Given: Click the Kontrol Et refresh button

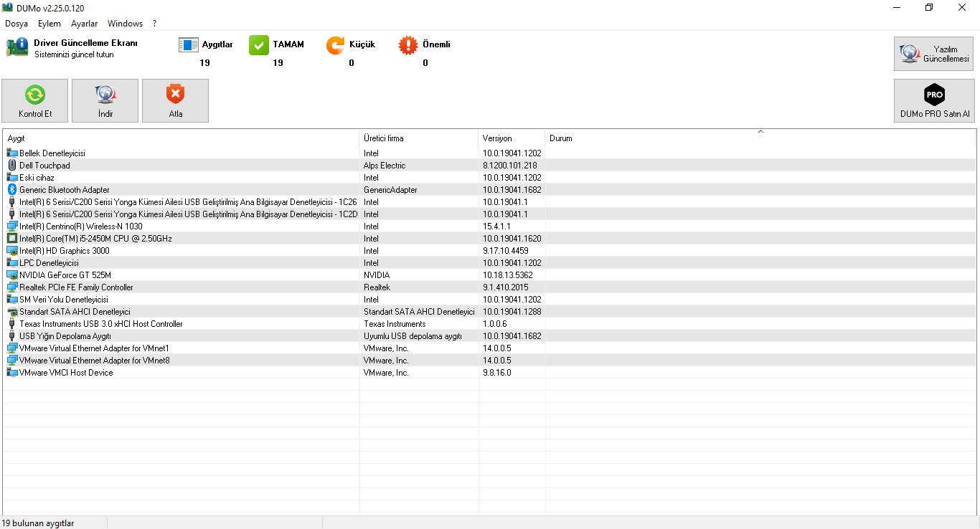Looking at the screenshot, I should [35, 100].
